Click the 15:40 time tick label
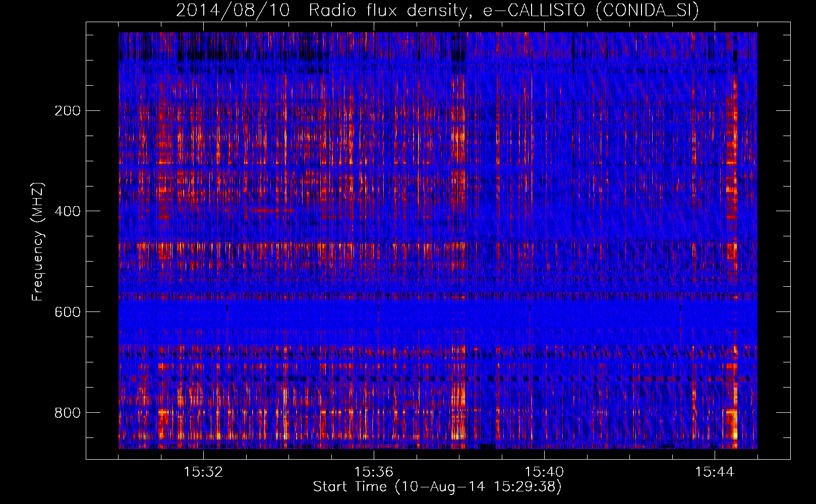Viewport: 816px width, 504px height. coord(544,472)
